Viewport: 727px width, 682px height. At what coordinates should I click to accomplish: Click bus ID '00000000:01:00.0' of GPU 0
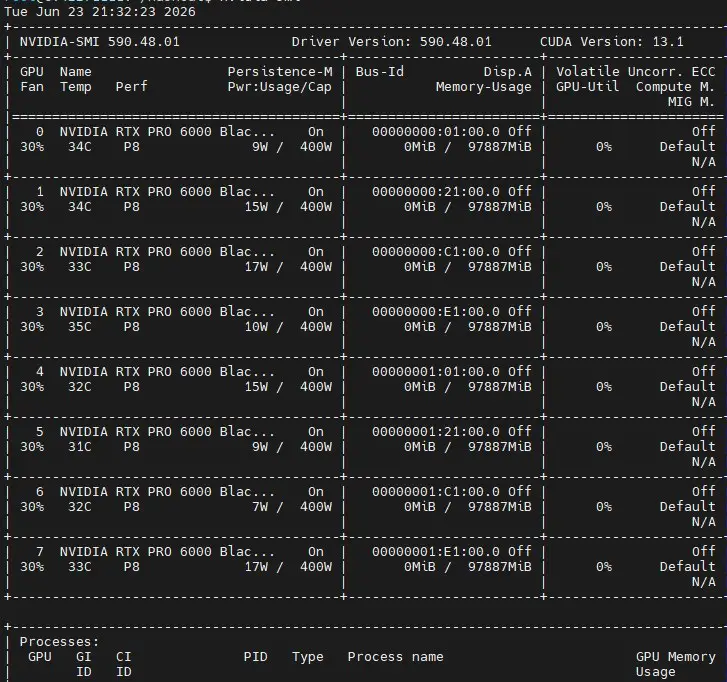click(436, 132)
